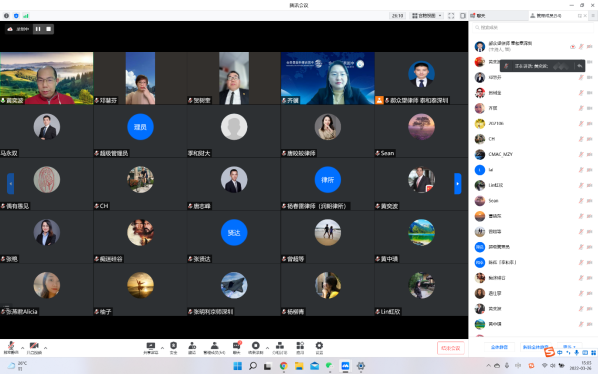The height and width of the screenshot is (374, 598).
Task: Click the cloud recording status icon
Action: 10,29
